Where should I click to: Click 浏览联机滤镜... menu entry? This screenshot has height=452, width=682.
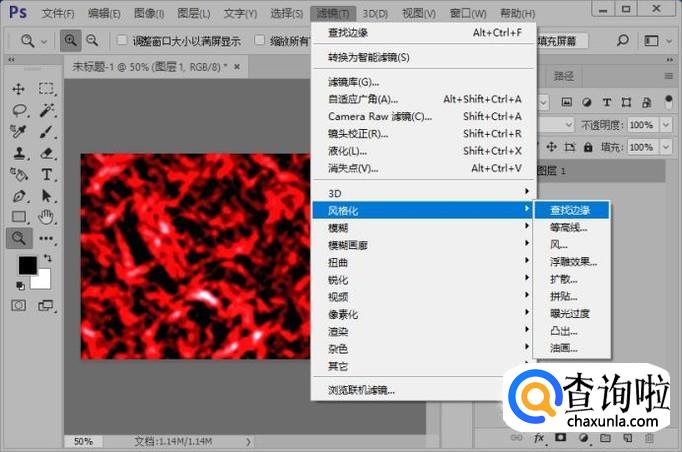coord(361,389)
